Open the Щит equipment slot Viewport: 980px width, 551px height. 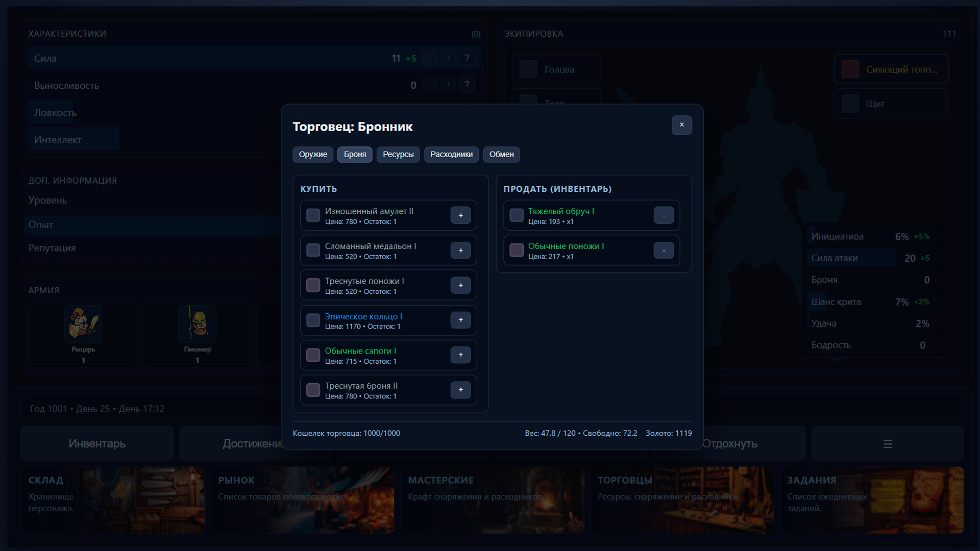click(891, 104)
